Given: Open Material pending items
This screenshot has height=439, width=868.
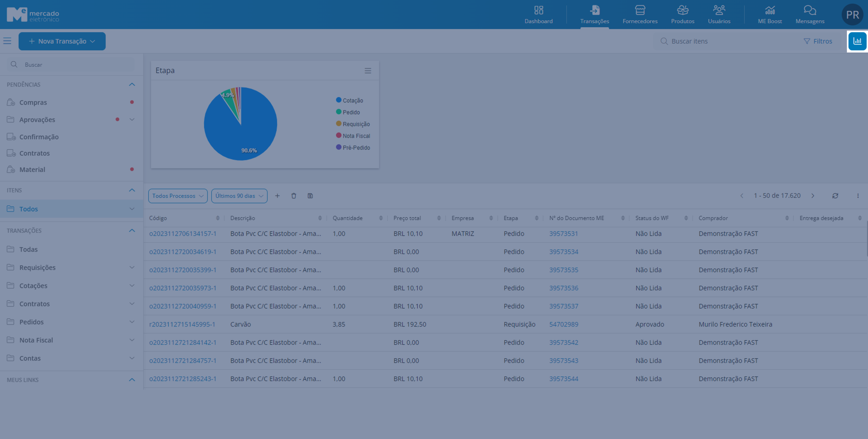Looking at the screenshot, I should (x=32, y=169).
